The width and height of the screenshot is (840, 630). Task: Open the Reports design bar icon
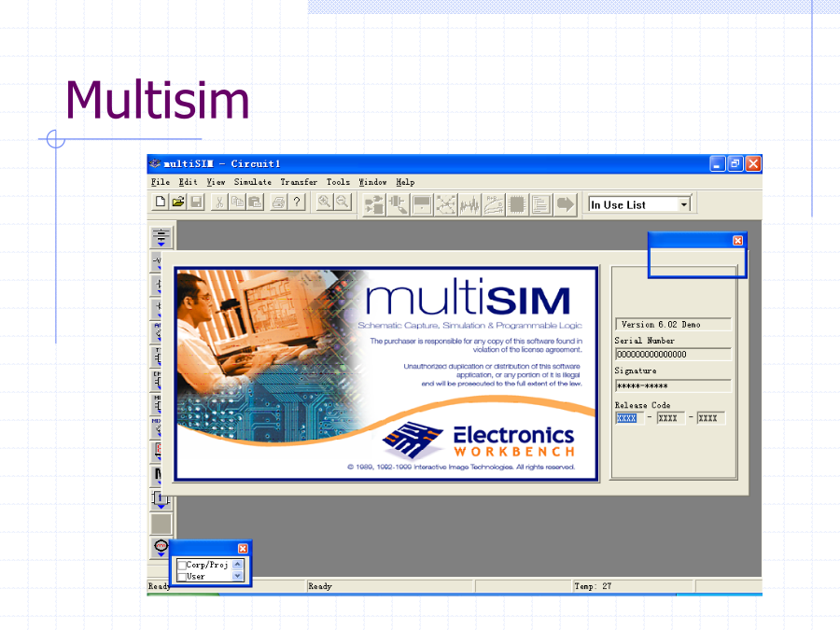point(541,204)
